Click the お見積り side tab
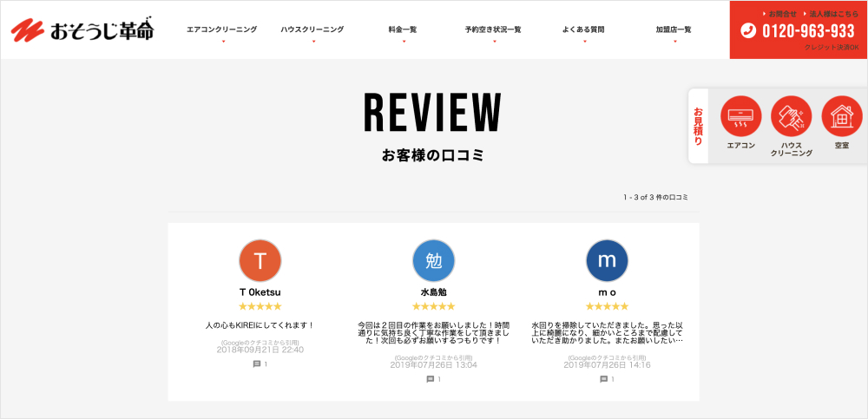The height and width of the screenshot is (419, 868). tap(698, 126)
